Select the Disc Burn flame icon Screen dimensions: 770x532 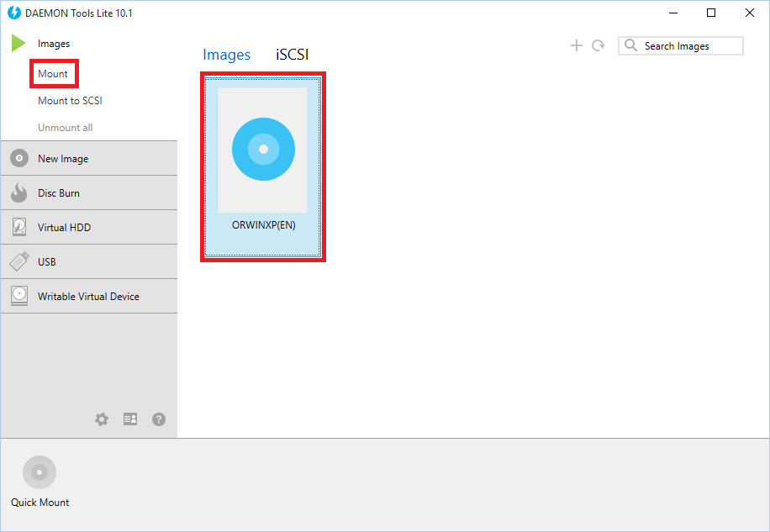(x=19, y=192)
